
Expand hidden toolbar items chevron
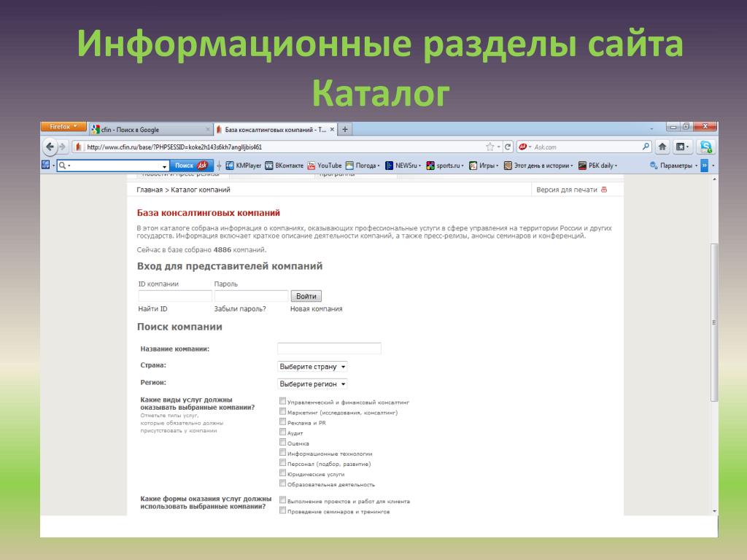tap(704, 166)
